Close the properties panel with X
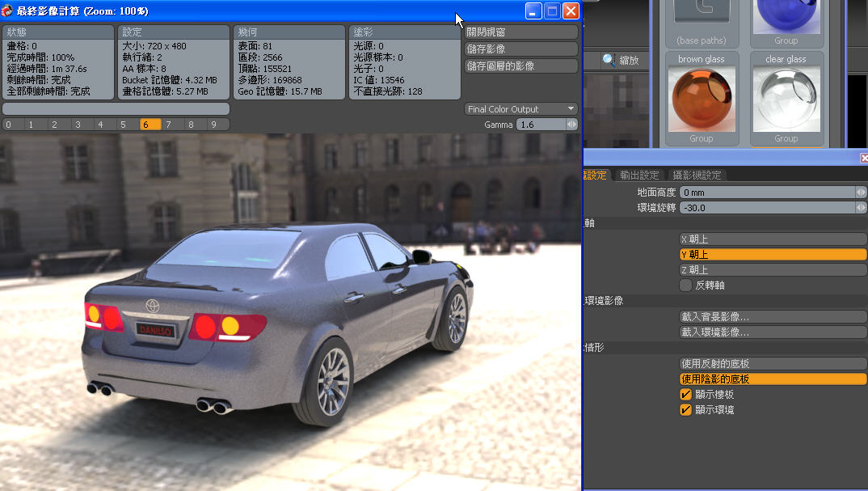Image resolution: width=868 pixels, height=491 pixels. [864, 159]
